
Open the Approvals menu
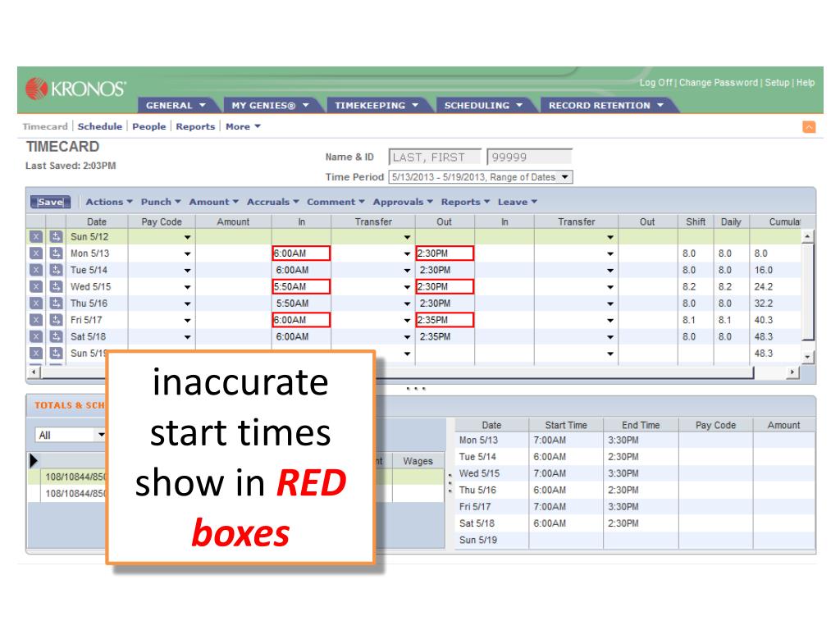point(403,202)
